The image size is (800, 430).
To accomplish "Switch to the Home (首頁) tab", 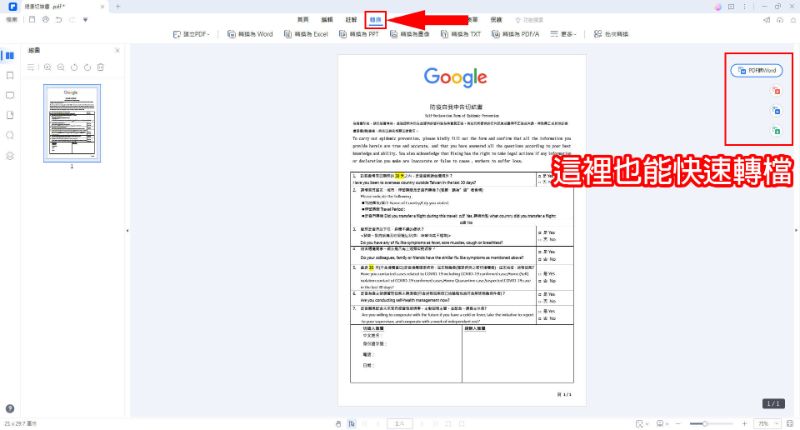I will (303, 19).
